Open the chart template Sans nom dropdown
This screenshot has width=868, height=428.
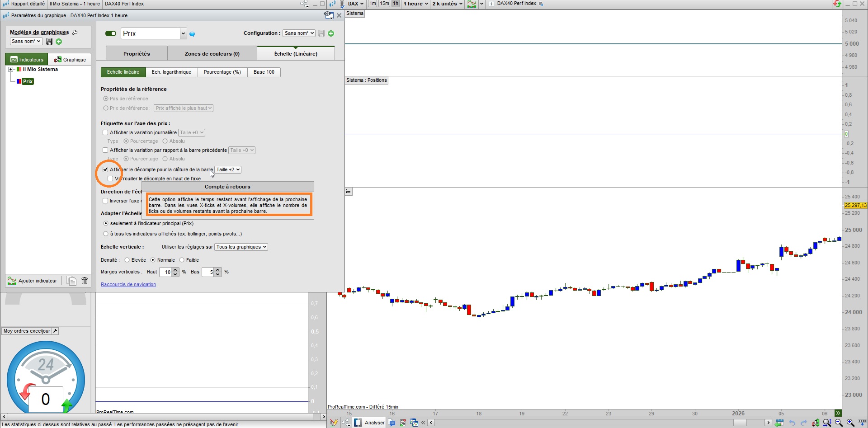point(26,41)
